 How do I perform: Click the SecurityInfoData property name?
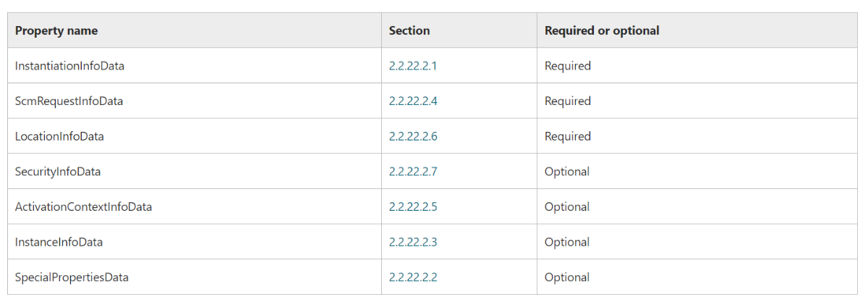(58, 172)
